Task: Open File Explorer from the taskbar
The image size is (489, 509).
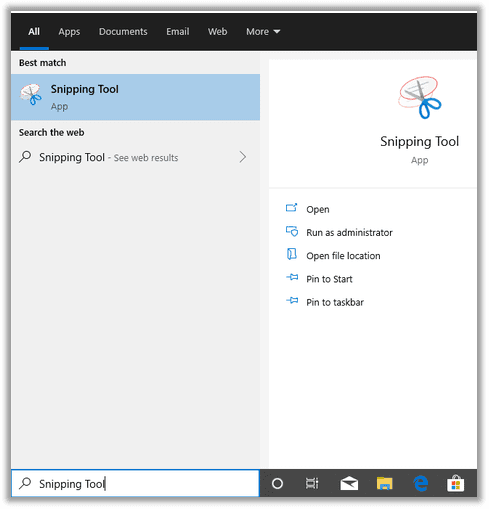Action: pos(384,483)
